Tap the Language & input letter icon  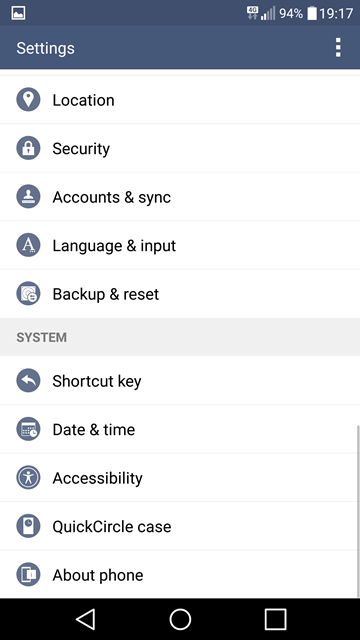pos(28,245)
